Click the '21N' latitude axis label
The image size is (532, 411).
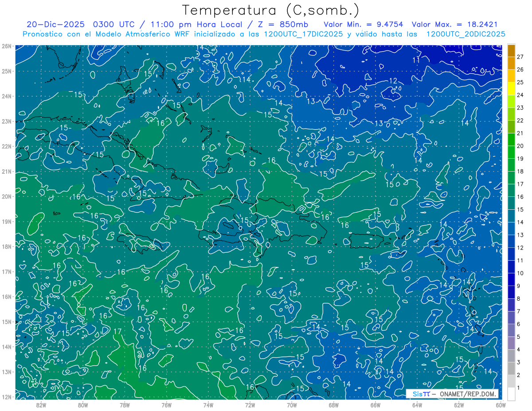coord(7,171)
